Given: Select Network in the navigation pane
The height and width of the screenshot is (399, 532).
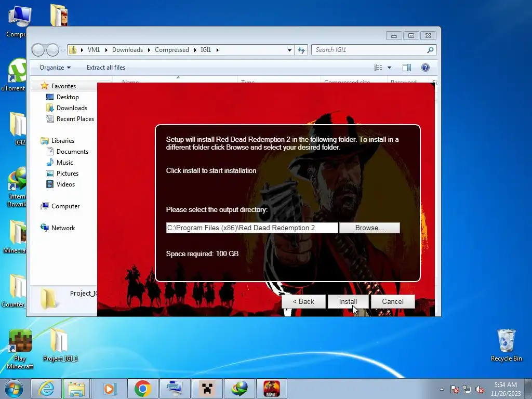Looking at the screenshot, I should [x=63, y=228].
